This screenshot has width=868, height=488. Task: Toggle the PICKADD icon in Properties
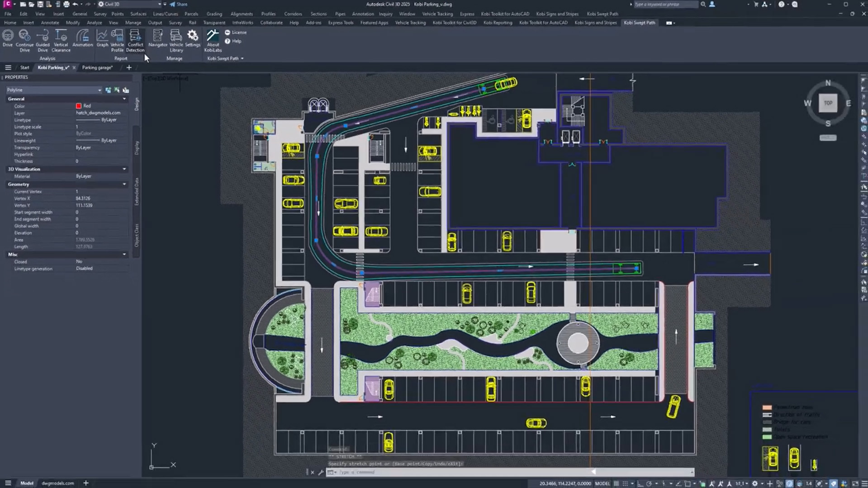coord(108,90)
